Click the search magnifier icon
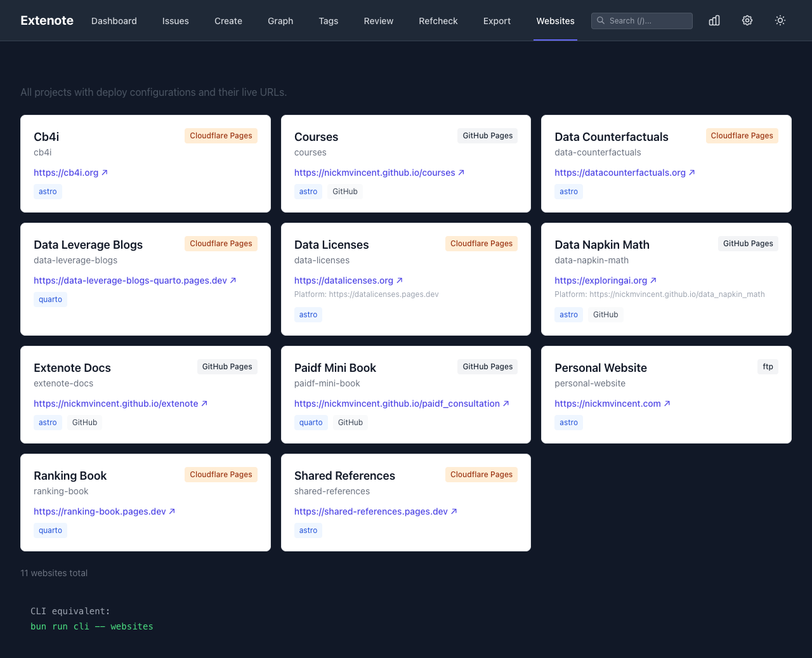Image resolution: width=812 pixels, height=658 pixels. click(600, 20)
